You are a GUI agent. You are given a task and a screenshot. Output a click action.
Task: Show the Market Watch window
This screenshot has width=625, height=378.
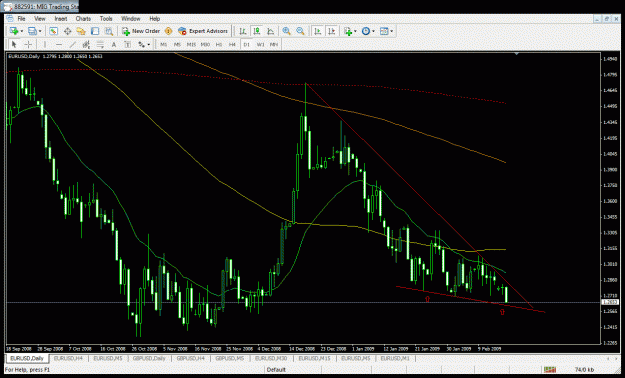click(53, 31)
